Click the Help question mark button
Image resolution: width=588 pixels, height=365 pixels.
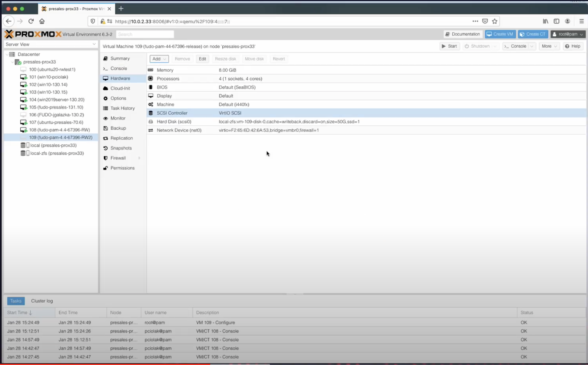pyautogui.click(x=573, y=46)
